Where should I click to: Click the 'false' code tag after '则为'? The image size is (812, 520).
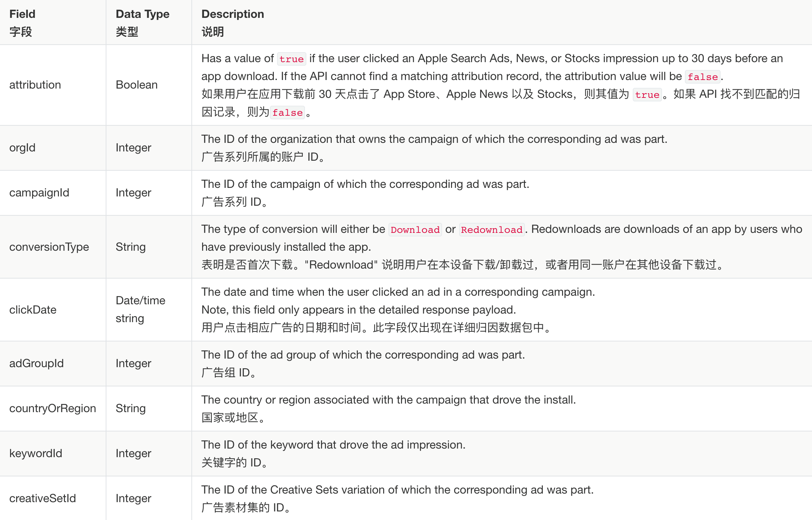tap(287, 112)
